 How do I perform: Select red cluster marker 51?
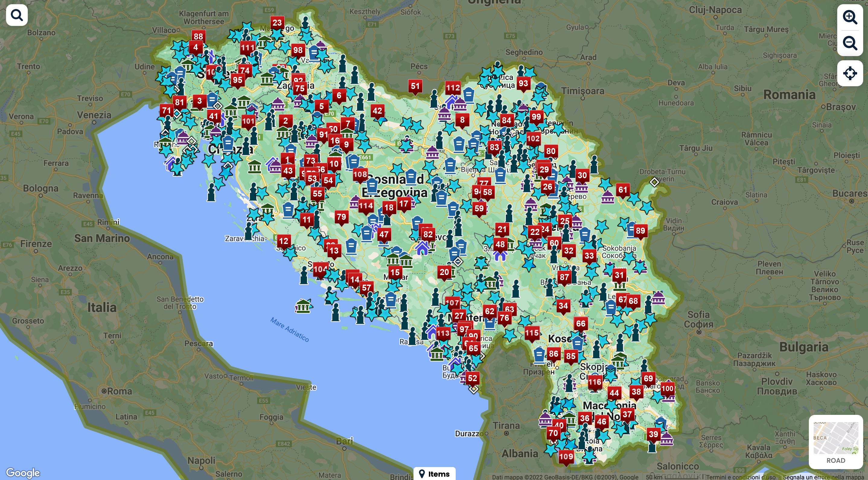(415, 87)
